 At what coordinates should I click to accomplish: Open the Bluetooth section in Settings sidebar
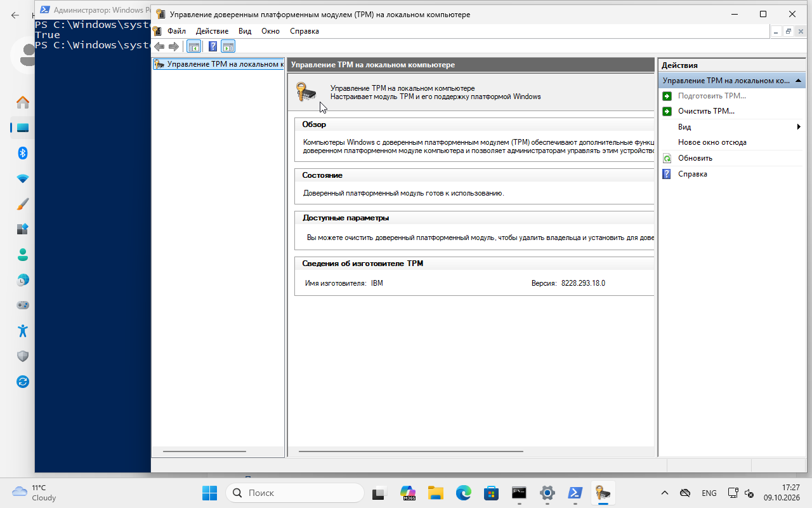coord(23,153)
